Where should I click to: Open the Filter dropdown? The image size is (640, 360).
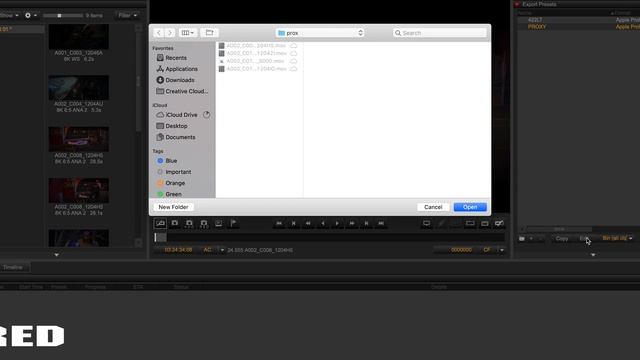127,15
